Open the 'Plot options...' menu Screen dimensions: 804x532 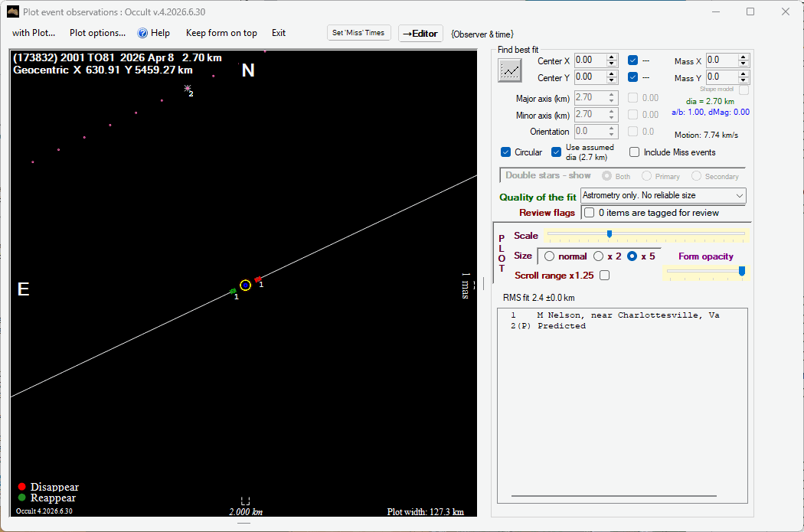tap(97, 33)
